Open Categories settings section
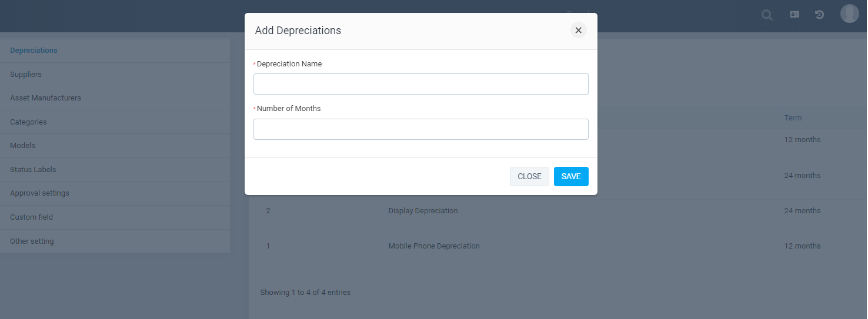This screenshot has width=868, height=319. [x=28, y=122]
